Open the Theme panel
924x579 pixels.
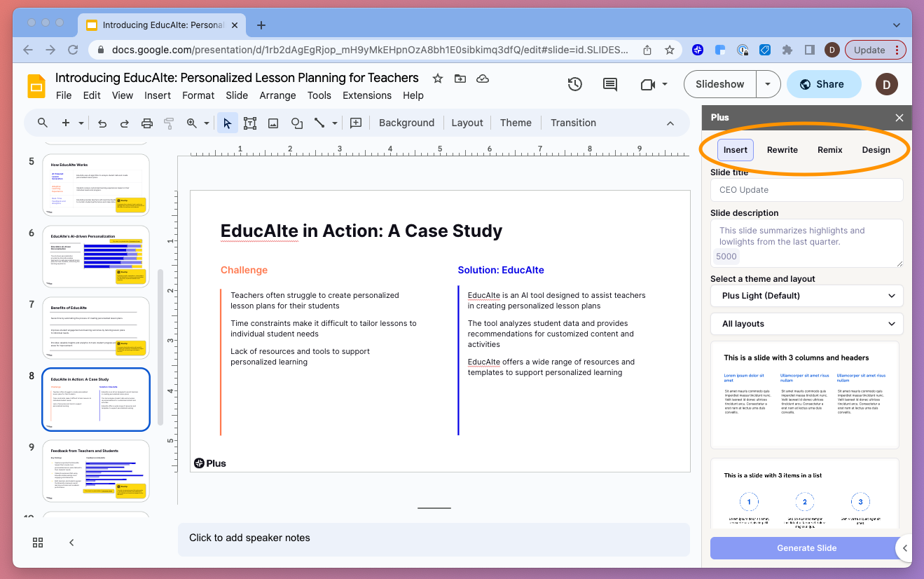coord(516,123)
